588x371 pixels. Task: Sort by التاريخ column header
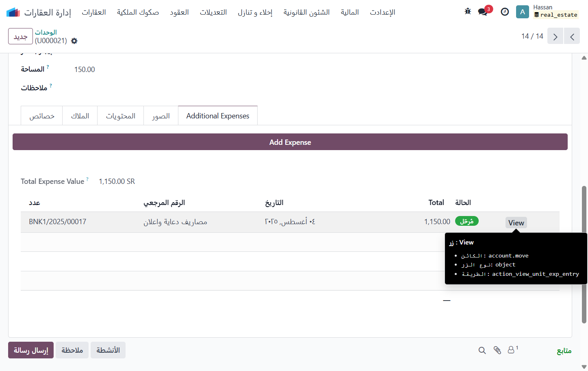point(274,203)
